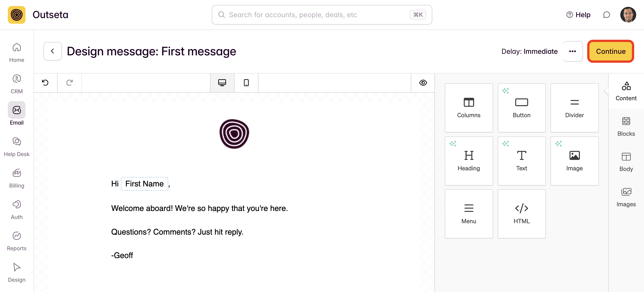Switch to the Blocks tab
Screen dimensions: 644x292
pos(626,127)
